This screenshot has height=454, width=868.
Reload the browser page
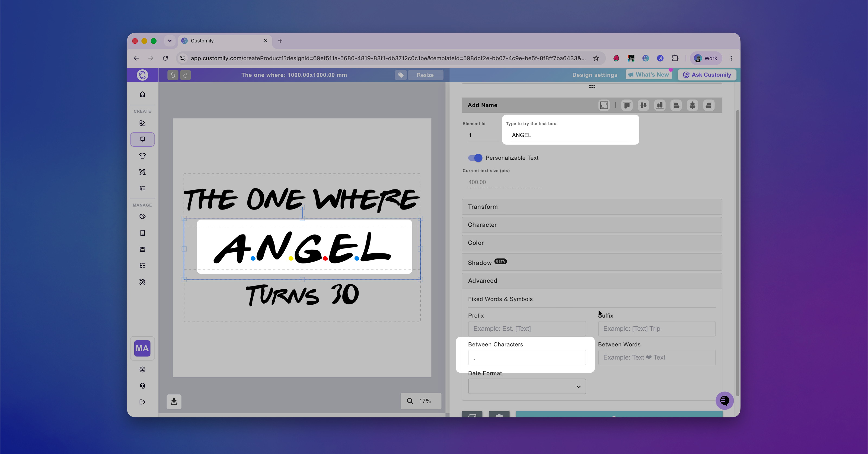165,58
